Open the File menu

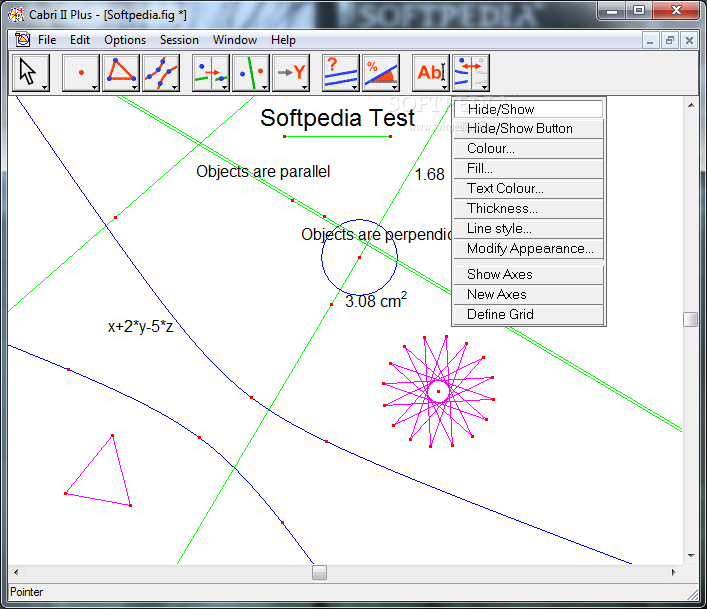(x=47, y=40)
